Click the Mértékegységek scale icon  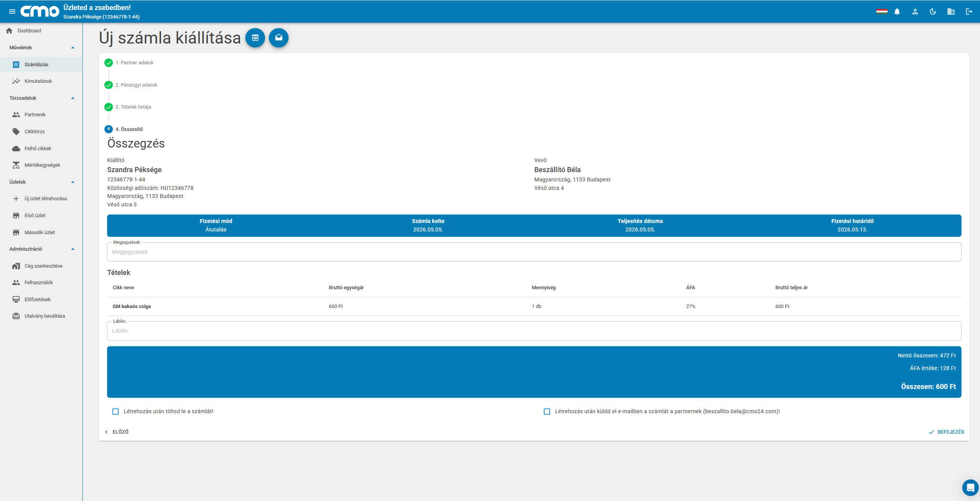(x=16, y=165)
